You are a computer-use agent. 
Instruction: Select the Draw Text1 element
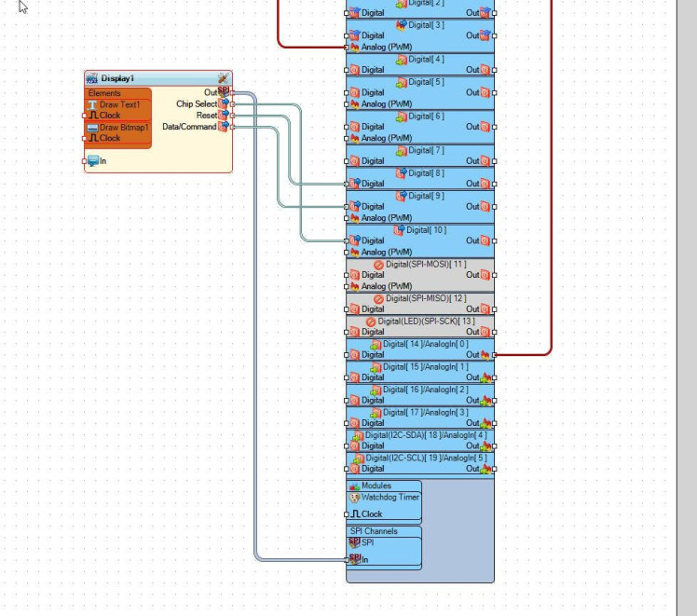coord(117,105)
